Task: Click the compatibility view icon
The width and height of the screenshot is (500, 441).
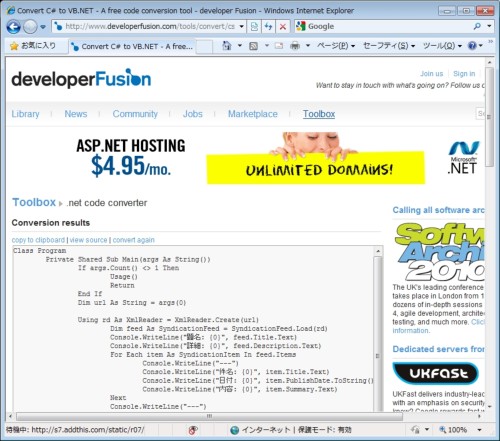Action: click(254, 26)
